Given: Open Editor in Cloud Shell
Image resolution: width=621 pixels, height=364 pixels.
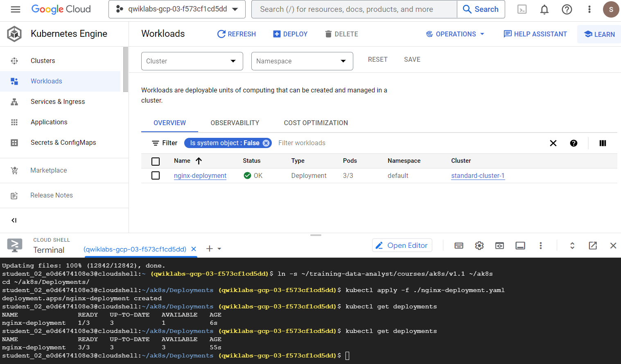Looking at the screenshot, I should (402, 245).
